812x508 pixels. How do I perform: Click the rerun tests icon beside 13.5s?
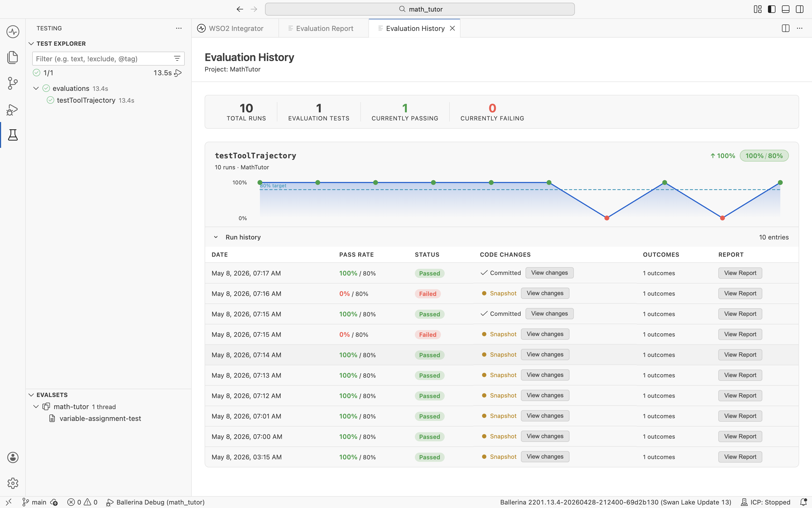point(178,73)
